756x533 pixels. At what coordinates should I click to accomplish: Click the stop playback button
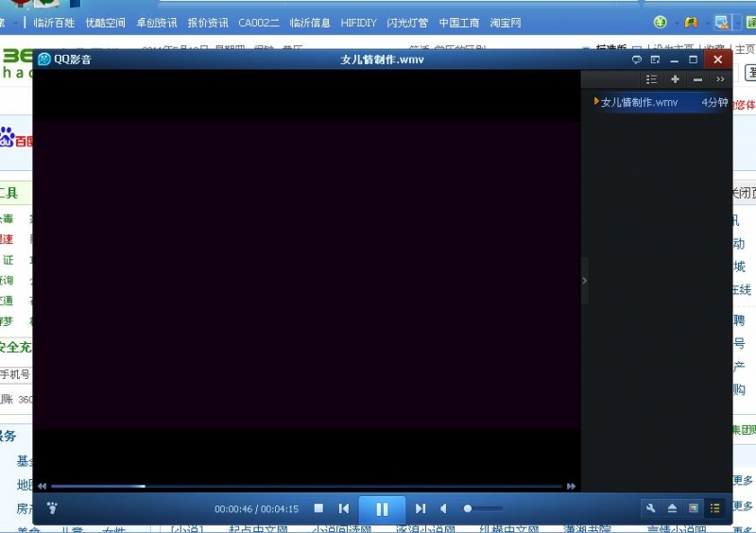[x=318, y=508]
